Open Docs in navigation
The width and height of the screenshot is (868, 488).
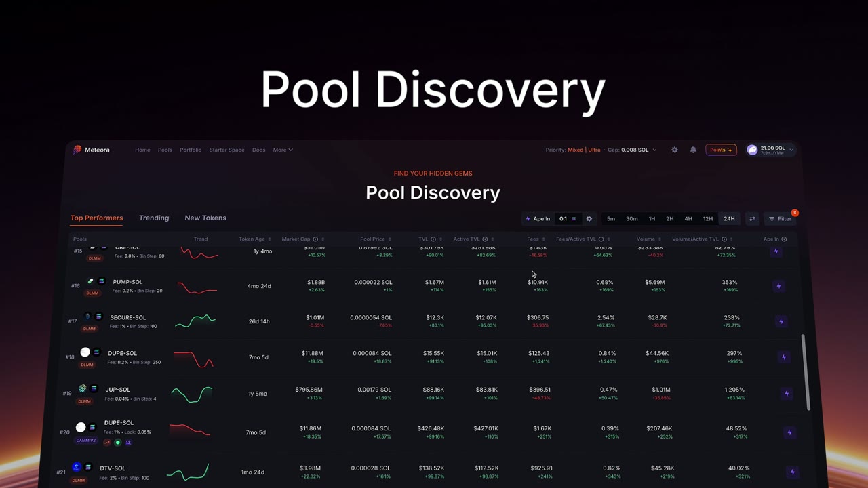(258, 150)
